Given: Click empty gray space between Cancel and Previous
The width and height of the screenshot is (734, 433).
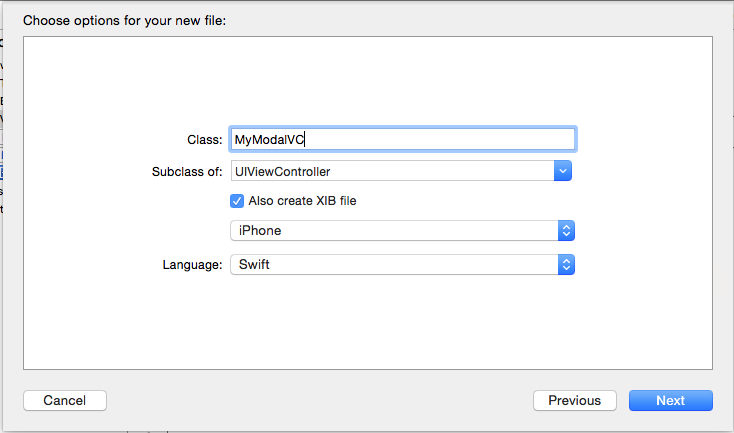Looking at the screenshot, I should click(320, 400).
